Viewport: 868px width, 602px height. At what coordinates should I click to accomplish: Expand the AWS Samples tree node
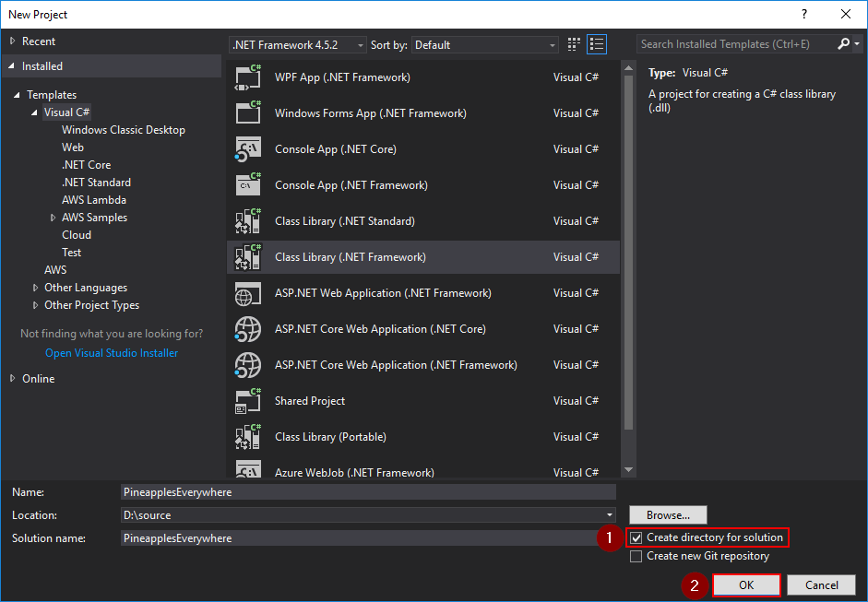coord(54,218)
